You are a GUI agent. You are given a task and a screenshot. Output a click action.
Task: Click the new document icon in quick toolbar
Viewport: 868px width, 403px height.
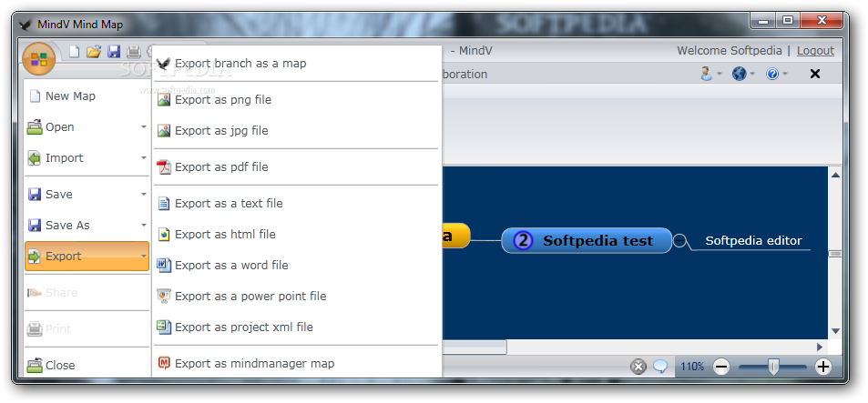point(74,52)
